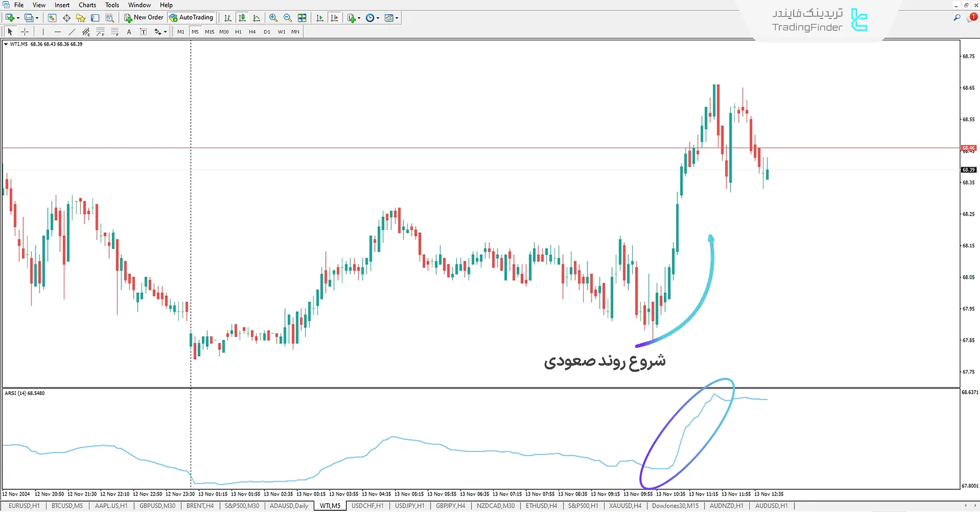Click the Zoom In magnifier icon

[x=273, y=18]
